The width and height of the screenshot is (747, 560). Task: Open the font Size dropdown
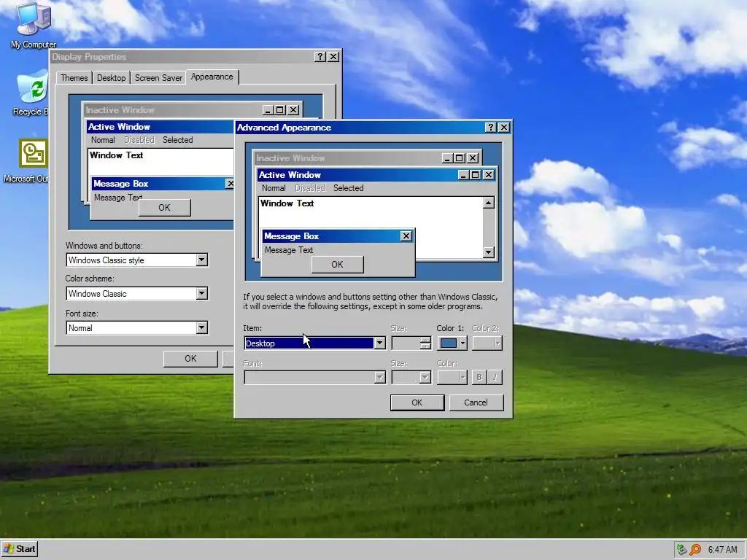(x=425, y=377)
